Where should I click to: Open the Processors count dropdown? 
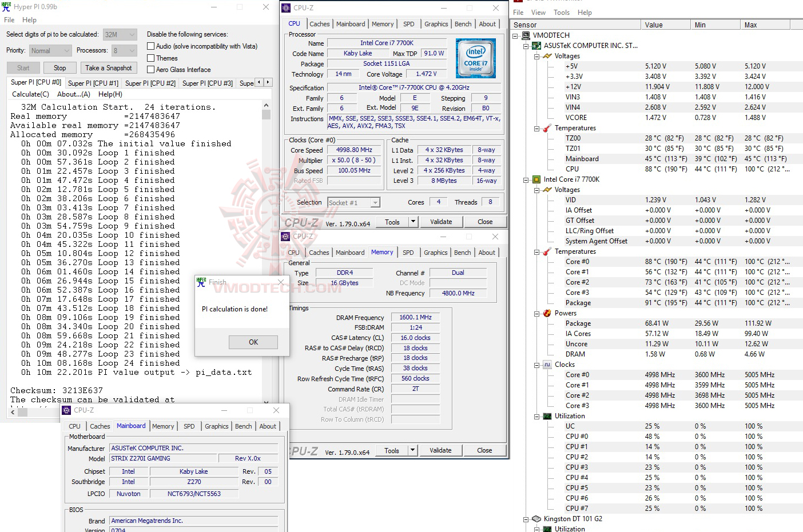(124, 51)
